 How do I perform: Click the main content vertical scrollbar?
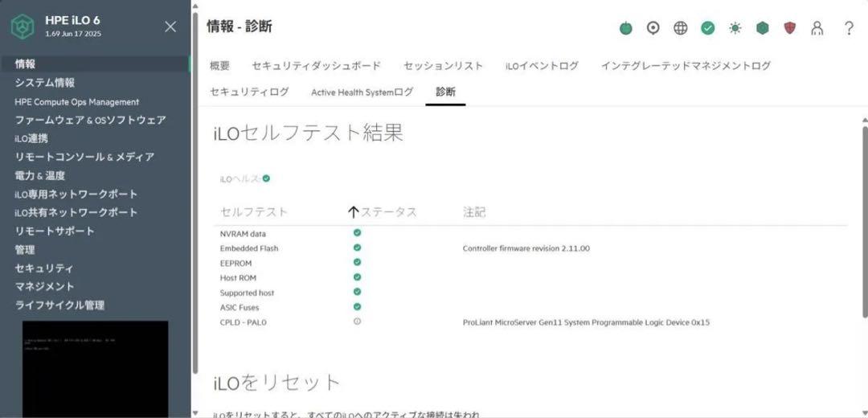click(x=865, y=221)
